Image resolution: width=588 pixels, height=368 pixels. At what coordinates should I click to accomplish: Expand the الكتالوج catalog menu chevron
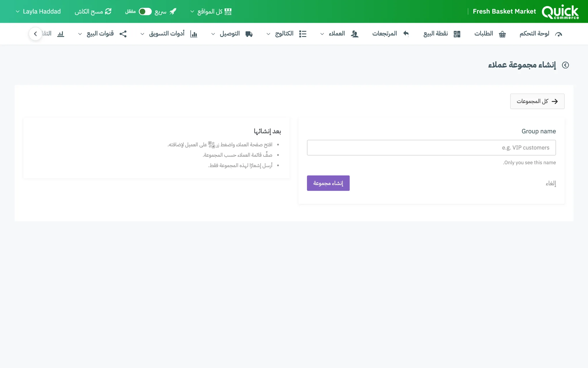268,34
